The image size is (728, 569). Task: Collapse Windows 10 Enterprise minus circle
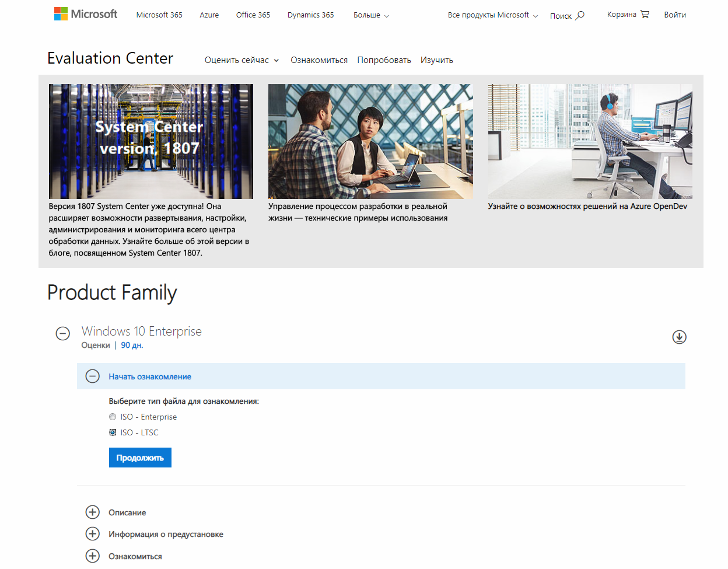tap(62, 333)
